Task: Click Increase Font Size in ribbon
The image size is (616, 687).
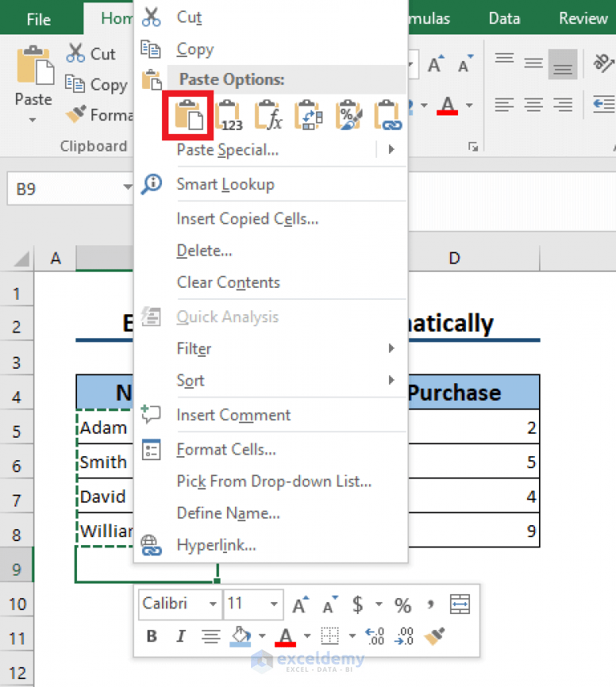Action: pos(436,64)
